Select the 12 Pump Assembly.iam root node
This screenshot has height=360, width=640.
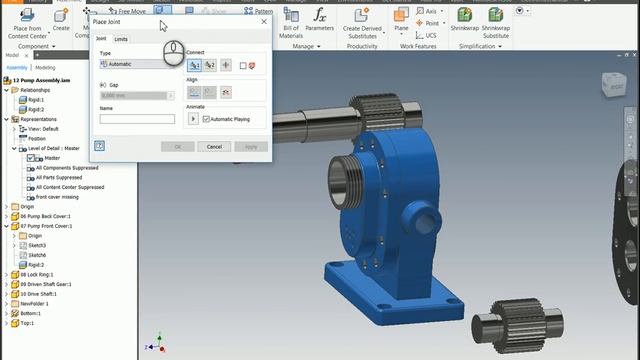41,80
